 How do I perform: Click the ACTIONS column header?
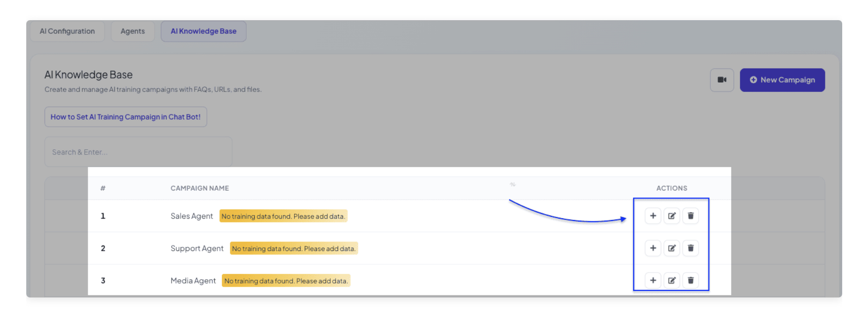click(672, 188)
